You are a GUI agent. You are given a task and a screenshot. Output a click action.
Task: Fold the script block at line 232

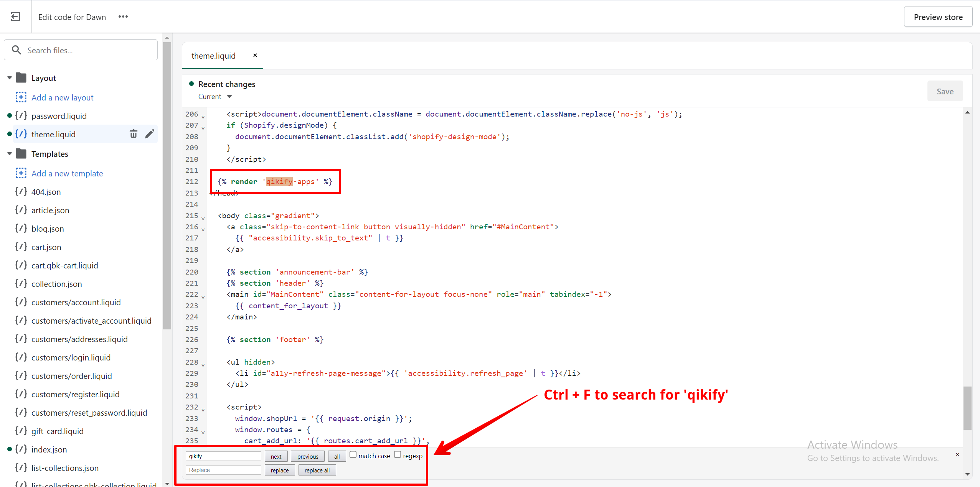click(x=203, y=410)
